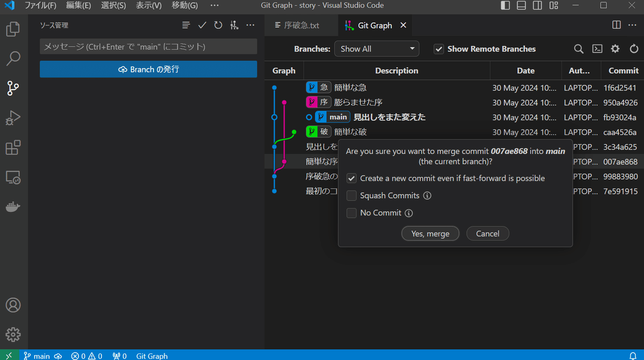Select commit 簡単な破 row
Screen dimensions: 644x360
pos(454,132)
